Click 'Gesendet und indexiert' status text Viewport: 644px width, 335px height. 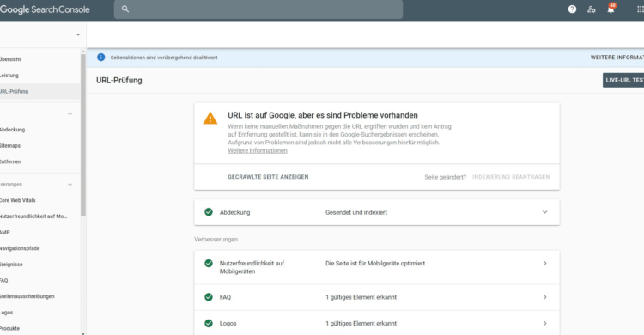click(356, 212)
